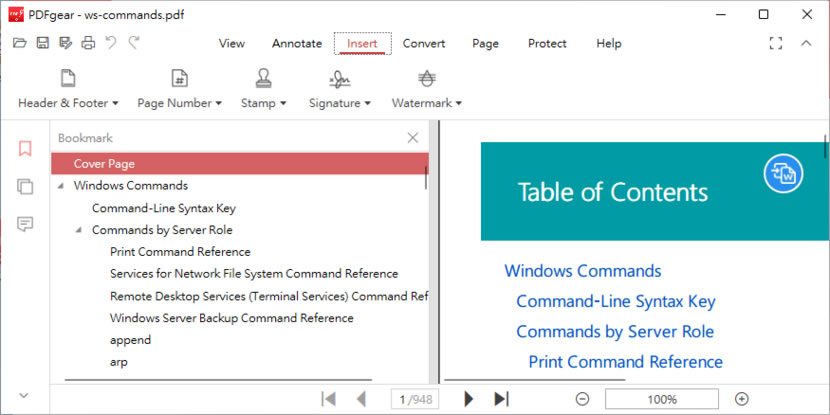Zoom in with the plus button
Image resolution: width=830 pixels, height=415 pixels.
742,399
